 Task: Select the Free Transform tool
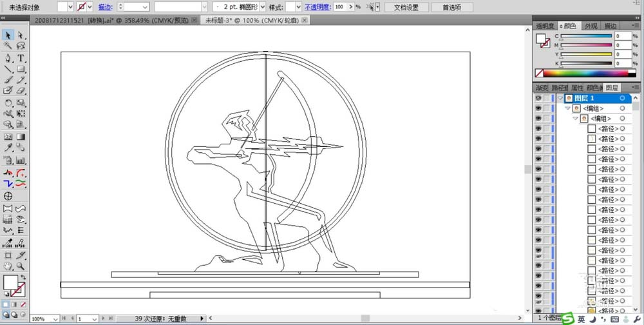pyautogui.click(x=21, y=113)
